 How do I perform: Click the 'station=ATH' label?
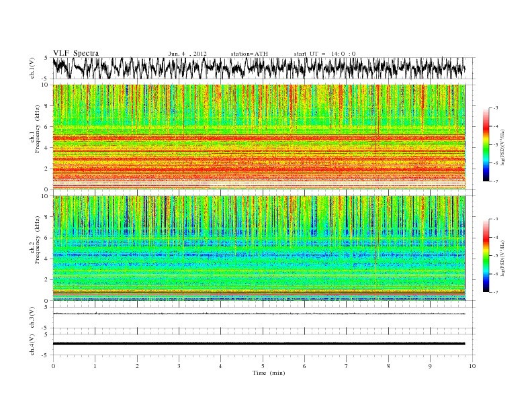[x=249, y=54]
